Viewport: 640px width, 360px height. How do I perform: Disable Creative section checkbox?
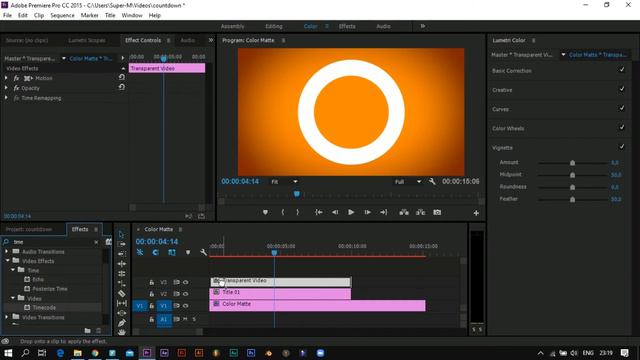pos(622,89)
